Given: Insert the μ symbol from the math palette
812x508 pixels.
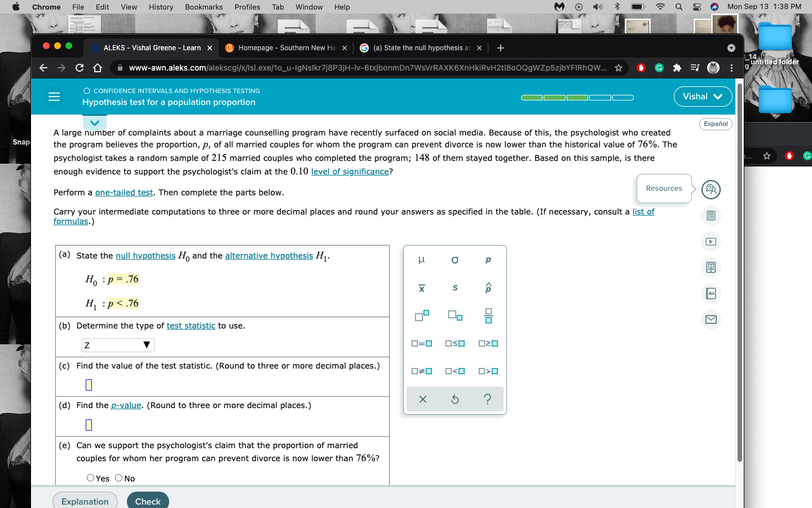Looking at the screenshot, I should [421, 260].
